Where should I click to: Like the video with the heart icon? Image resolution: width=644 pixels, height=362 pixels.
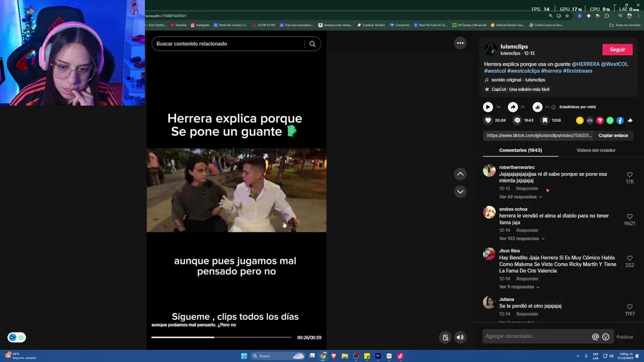click(x=488, y=120)
